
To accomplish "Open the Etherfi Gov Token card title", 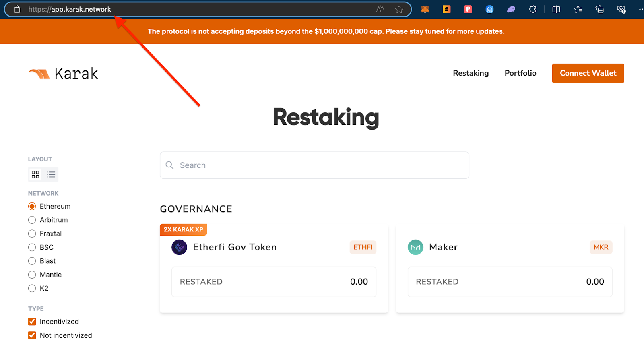I will pyautogui.click(x=235, y=247).
